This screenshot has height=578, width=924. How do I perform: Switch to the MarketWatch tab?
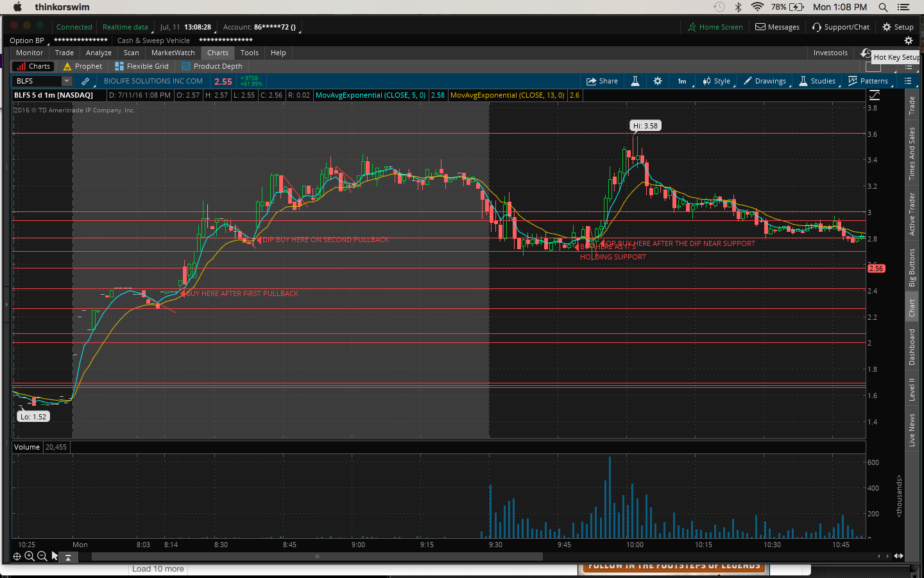[173, 53]
